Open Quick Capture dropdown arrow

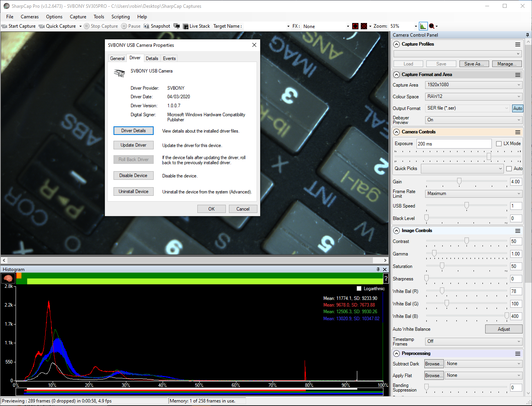point(80,26)
